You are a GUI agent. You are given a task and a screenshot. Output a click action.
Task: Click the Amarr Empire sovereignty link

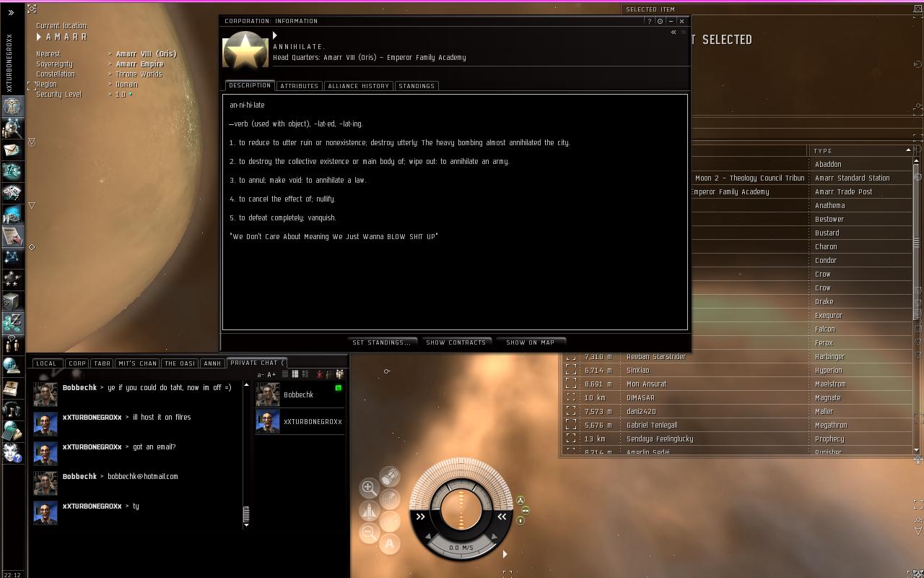click(140, 64)
